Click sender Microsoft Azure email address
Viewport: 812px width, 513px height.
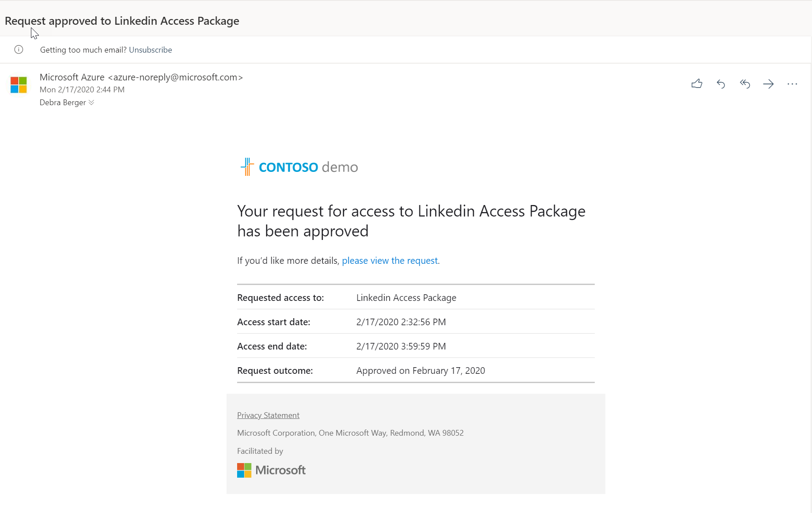(141, 77)
